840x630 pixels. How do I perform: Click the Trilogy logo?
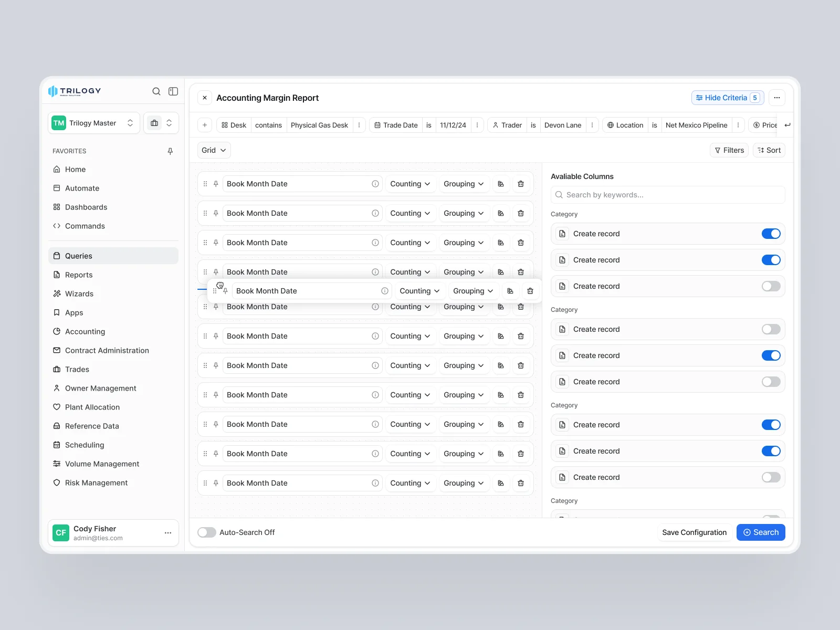75,91
